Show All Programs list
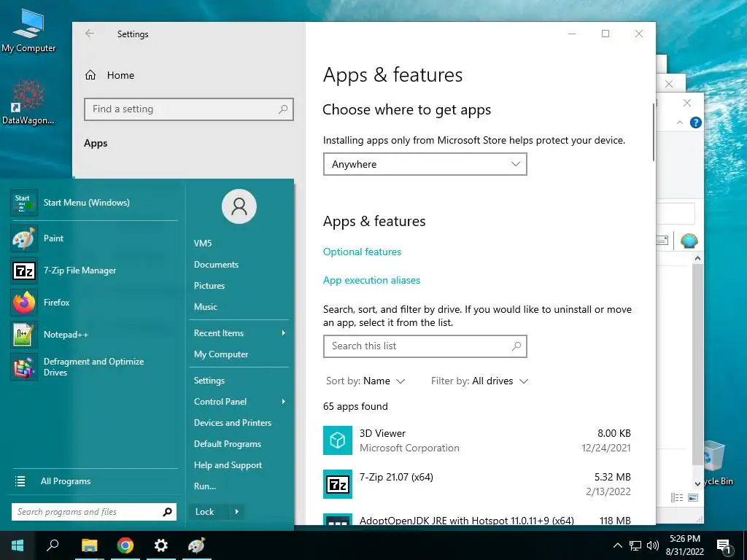Image resolution: width=747 pixels, height=560 pixels. coord(65,481)
